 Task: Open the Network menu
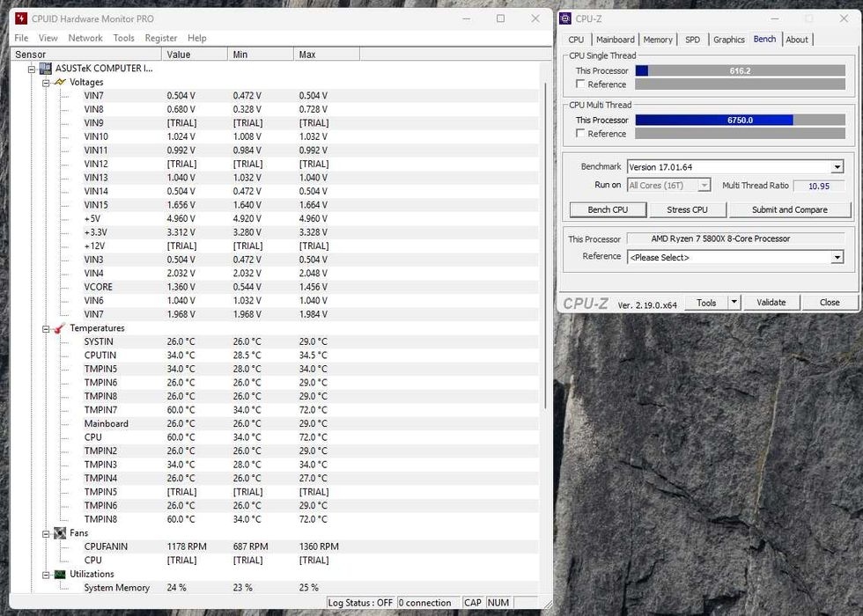point(85,38)
